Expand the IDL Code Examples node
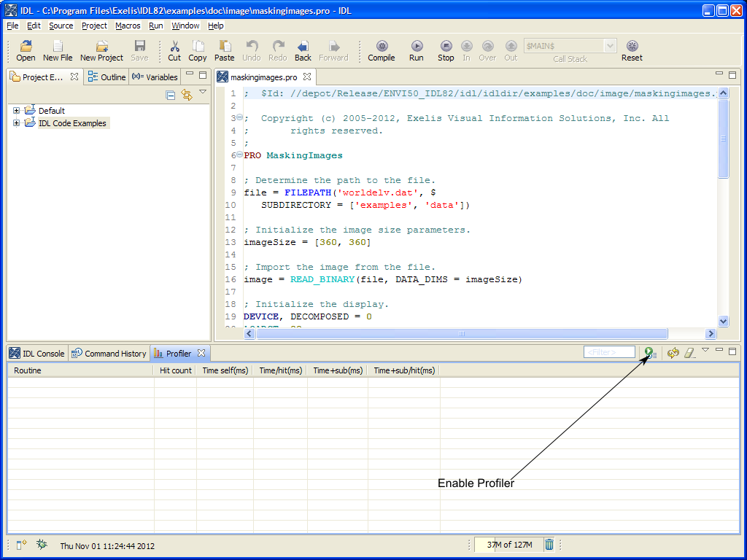The image size is (747, 560). pyautogui.click(x=16, y=122)
